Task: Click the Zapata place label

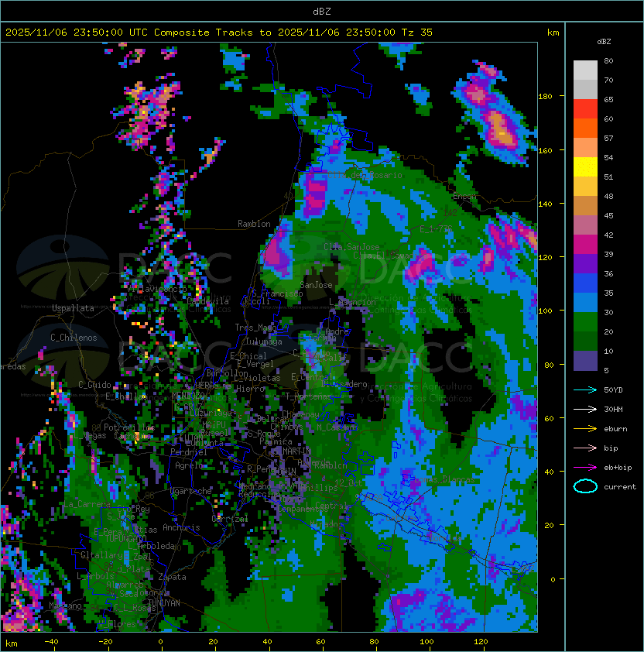Action: coord(172,577)
